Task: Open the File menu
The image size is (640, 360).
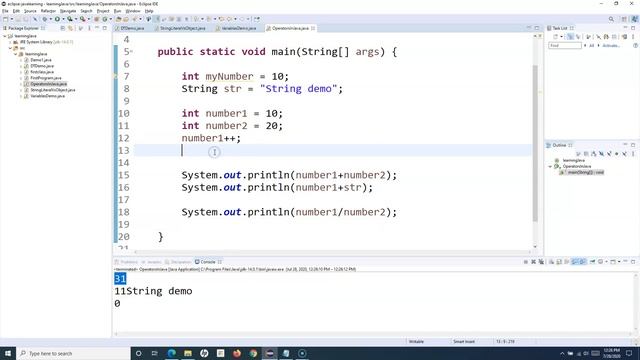Action: [x=5, y=11]
